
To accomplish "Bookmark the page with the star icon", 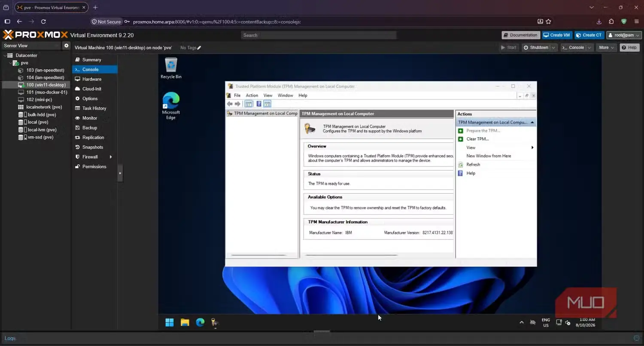I will 548,21.
